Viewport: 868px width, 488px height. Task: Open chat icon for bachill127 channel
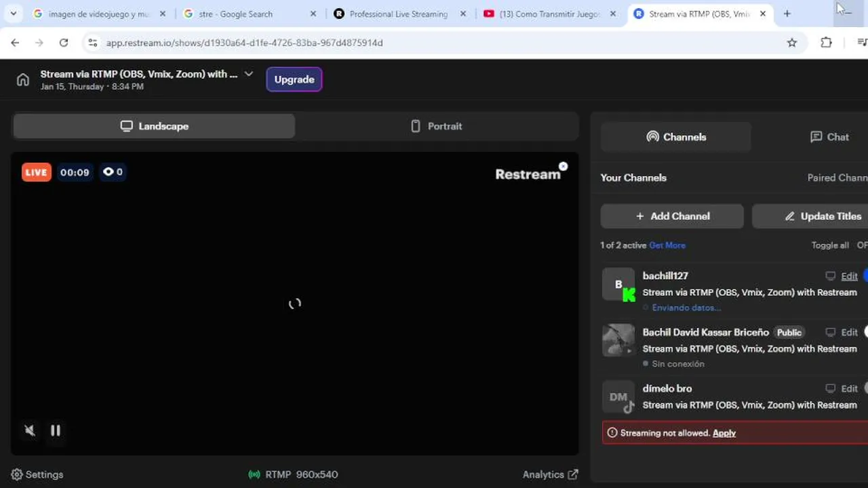(x=830, y=276)
